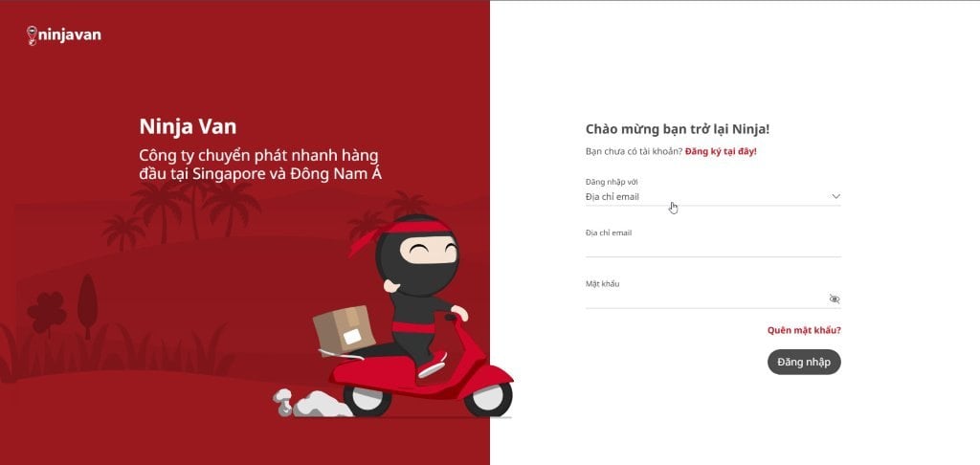The height and width of the screenshot is (465, 980).
Task: Click the ninja mascot's masked face
Action: 417,255
